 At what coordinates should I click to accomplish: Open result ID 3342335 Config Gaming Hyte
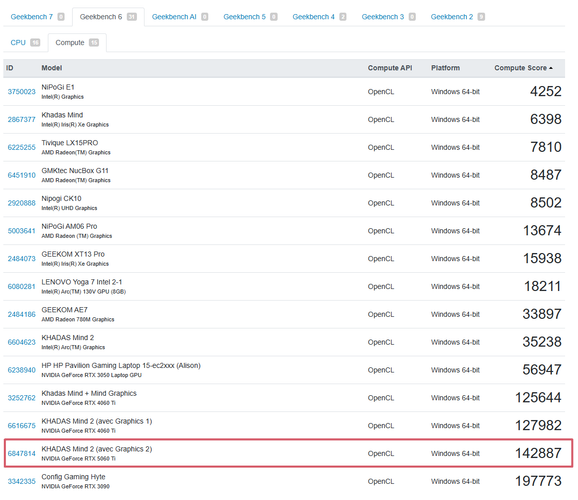click(21, 481)
